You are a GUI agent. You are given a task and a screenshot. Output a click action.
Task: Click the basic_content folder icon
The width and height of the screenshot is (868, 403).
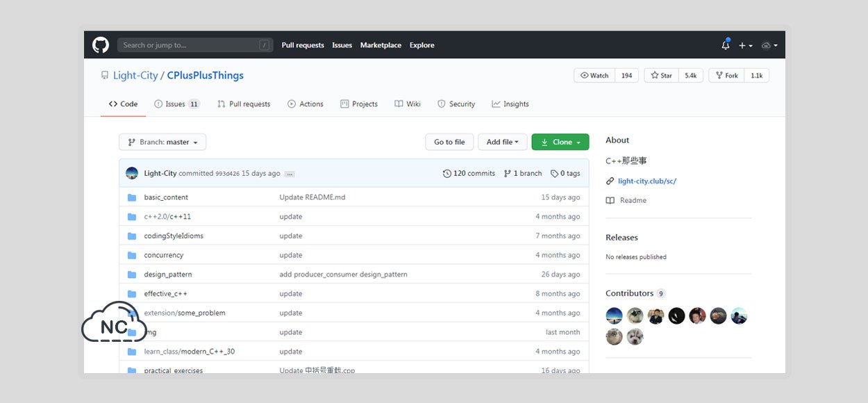click(132, 197)
